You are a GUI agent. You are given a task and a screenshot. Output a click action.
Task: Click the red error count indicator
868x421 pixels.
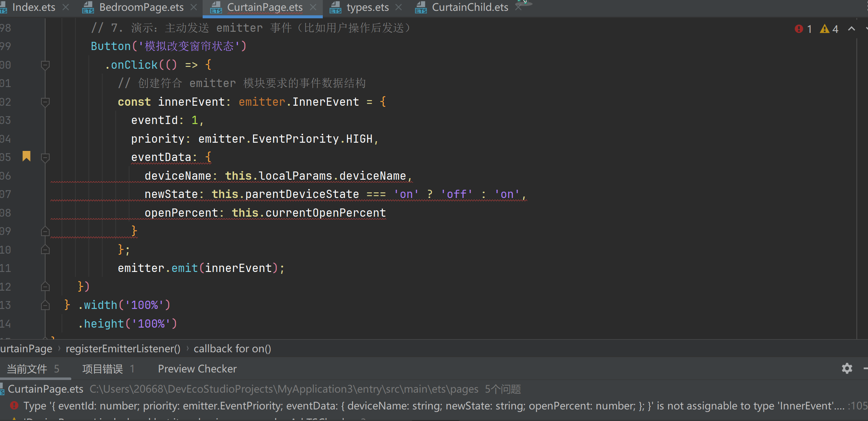coord(803,29)
